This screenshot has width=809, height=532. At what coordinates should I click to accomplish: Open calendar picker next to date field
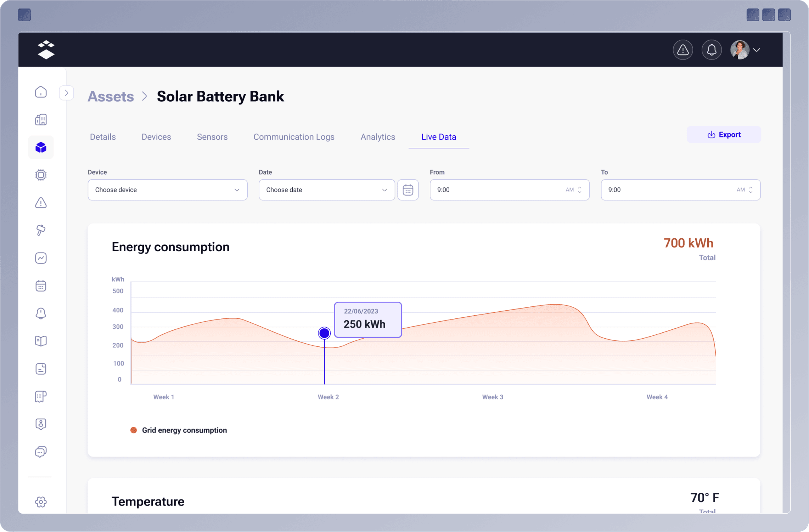[x=408, y=190]
